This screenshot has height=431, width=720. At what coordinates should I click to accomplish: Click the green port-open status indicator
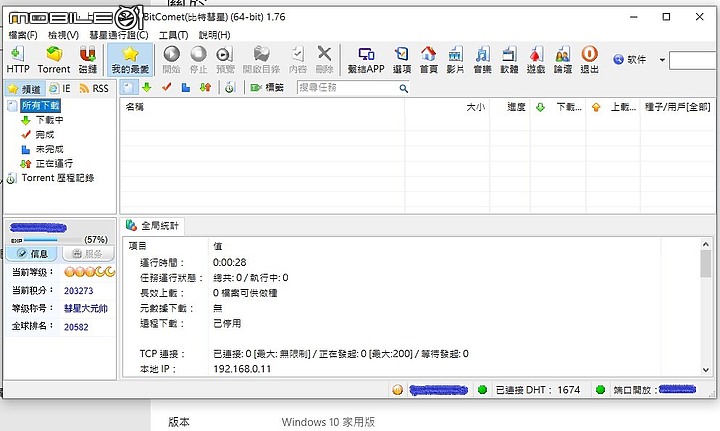point(600,390)
